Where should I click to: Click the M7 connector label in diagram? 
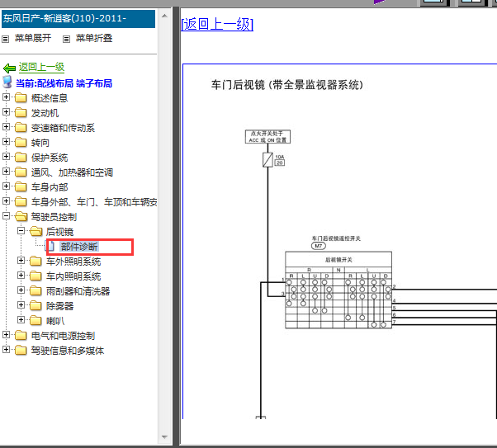(319, 246)
